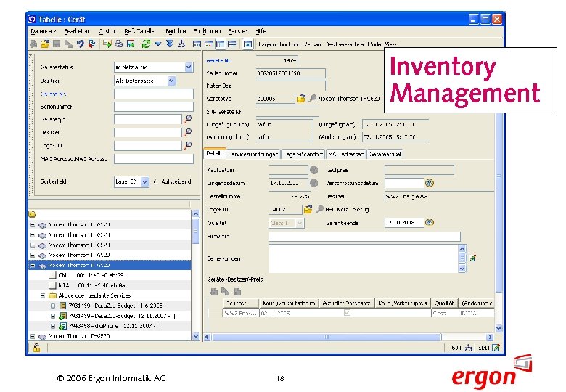Click the Kauf/Verkaufsdatum column header

pyautogui.click(x=289, y=303)
